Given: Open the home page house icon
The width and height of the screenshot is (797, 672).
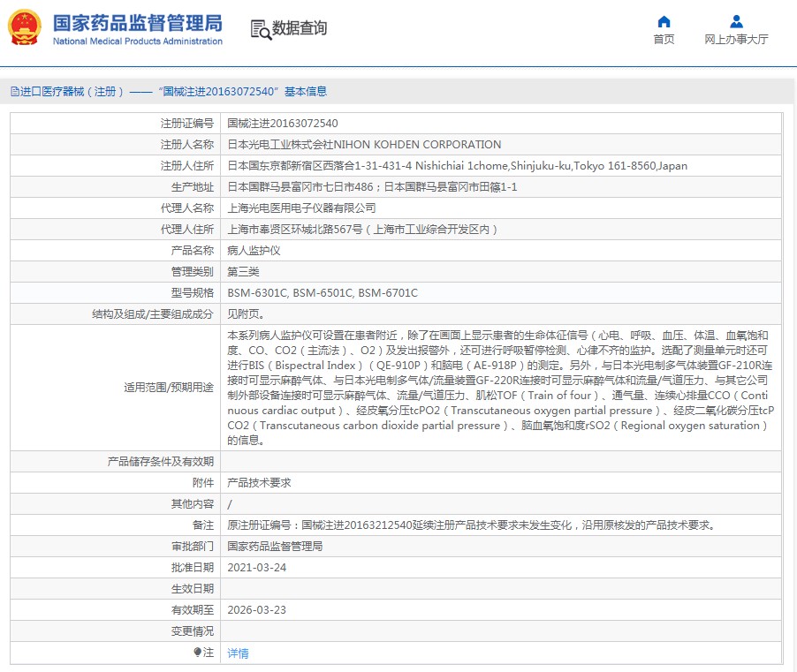Looking at the screenshot, I should tap(664, 22).
